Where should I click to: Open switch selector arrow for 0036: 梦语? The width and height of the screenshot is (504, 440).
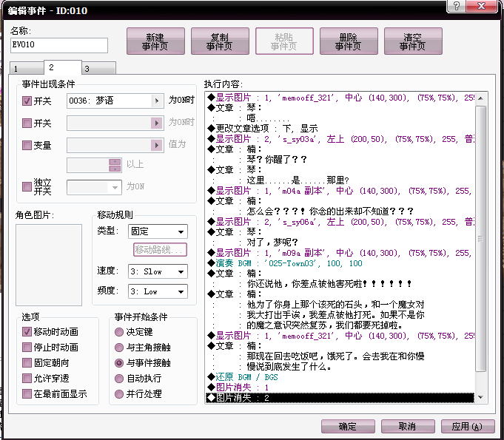pyautogui.click(x=157, y=101)
